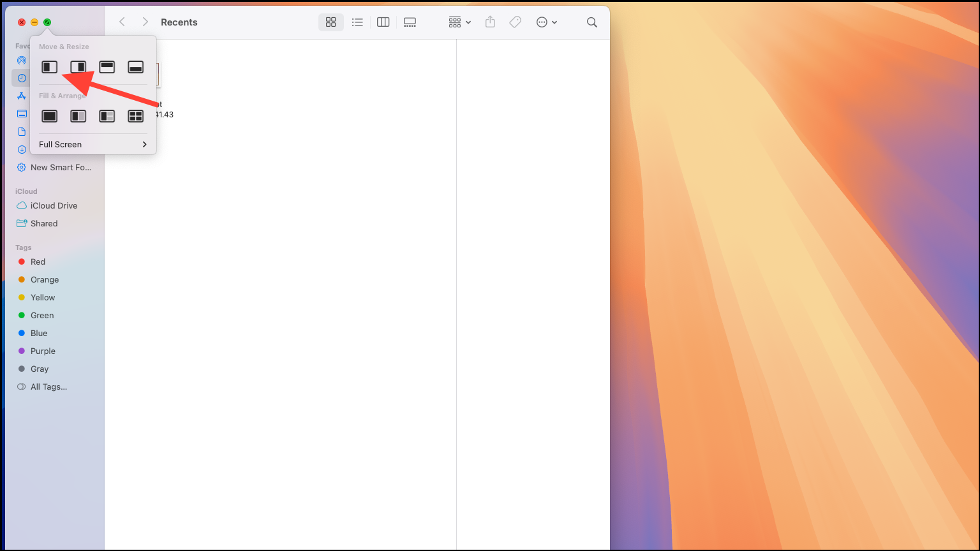Open Documents via its sidebar icon
Screen dimensions: 980x551
tap(22, 131)
